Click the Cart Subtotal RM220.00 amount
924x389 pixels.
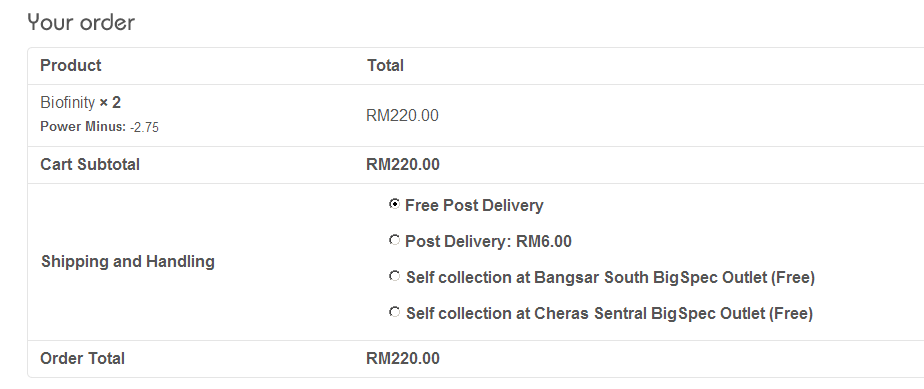click(x=403, y=164)
